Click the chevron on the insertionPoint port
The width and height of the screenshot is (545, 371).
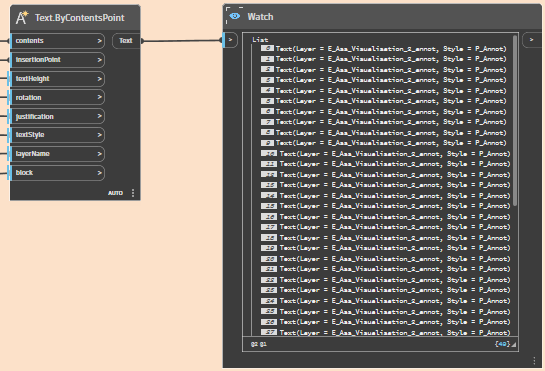(x=99, y=60)
